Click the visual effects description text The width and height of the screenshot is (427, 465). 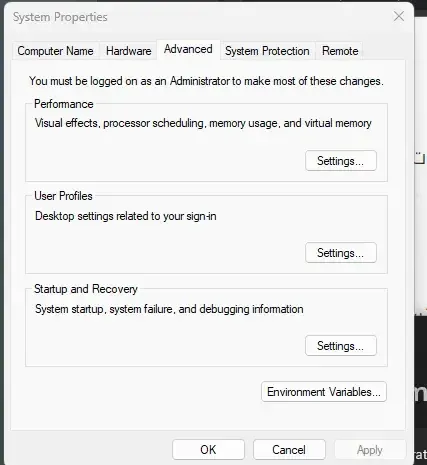click(x=203, y=123)
